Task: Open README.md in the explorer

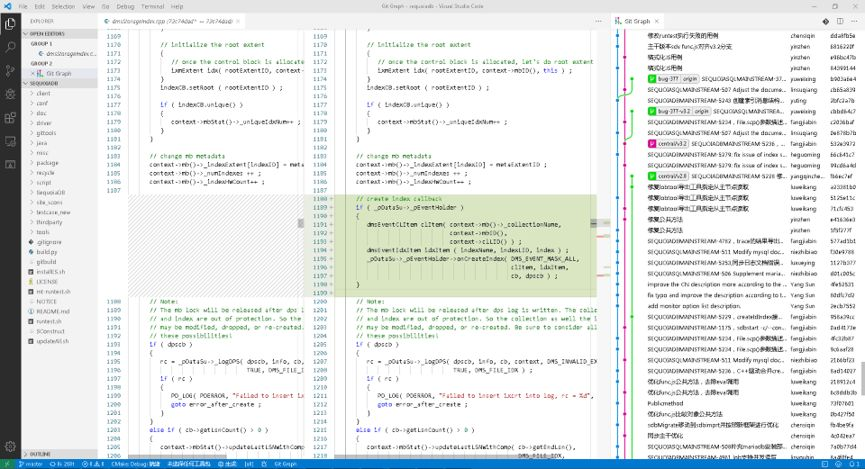Action: (x=52, y=311)
